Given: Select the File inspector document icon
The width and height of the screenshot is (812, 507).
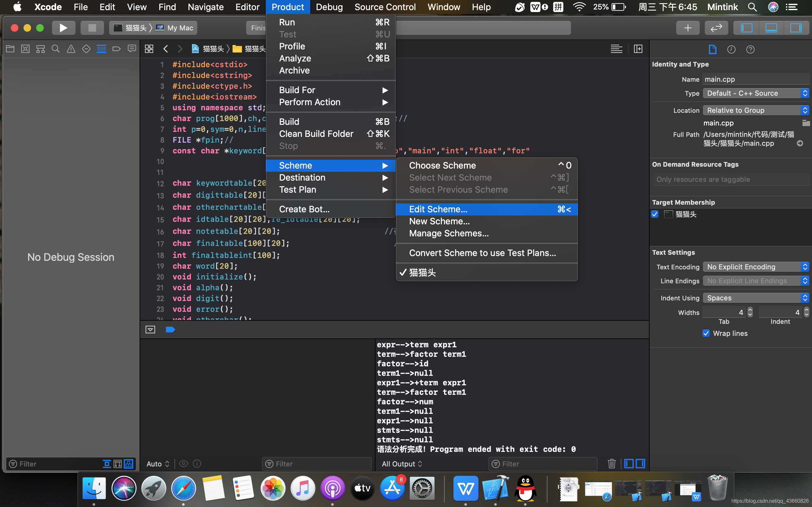Looking at the screenshot, I should pos(713,49).
